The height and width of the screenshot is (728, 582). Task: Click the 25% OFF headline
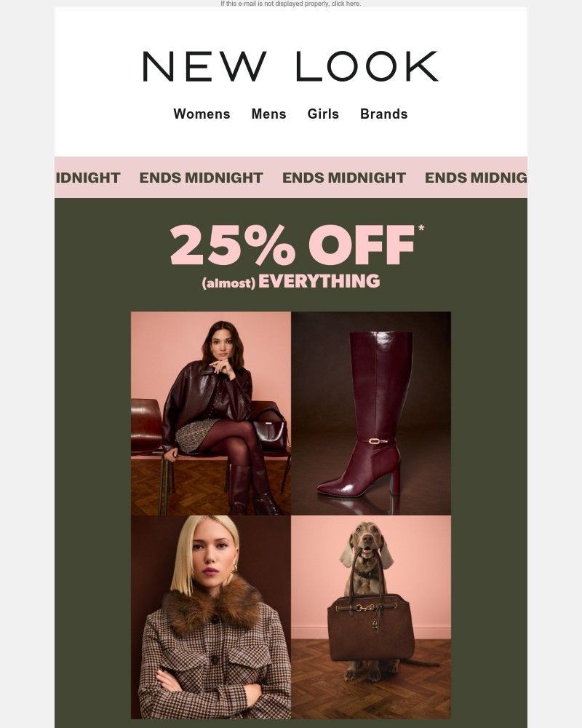pyautogui.click(x=292, y=245)
